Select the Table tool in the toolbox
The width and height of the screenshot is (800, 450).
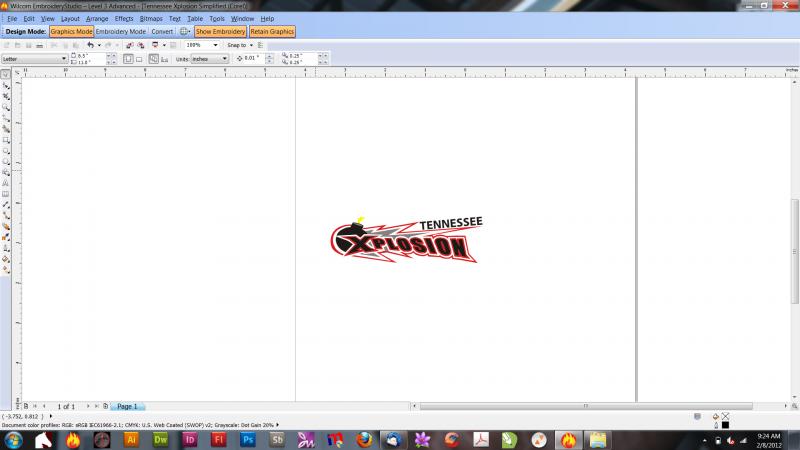coord(6,194)
